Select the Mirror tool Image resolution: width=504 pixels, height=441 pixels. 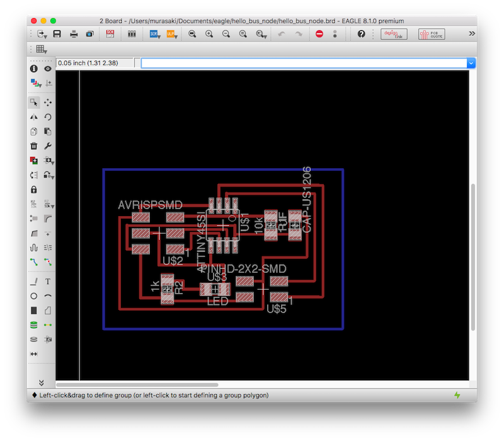point(34,117)
